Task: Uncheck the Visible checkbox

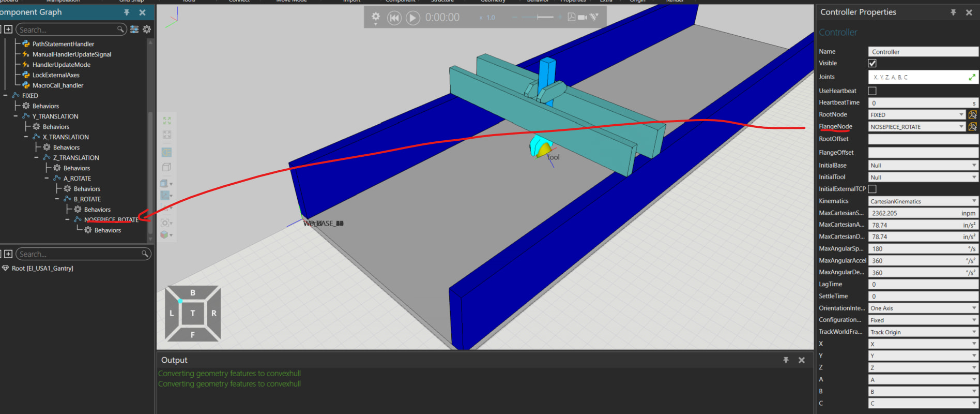Action: pyautogui.click(x=872, y=63)
